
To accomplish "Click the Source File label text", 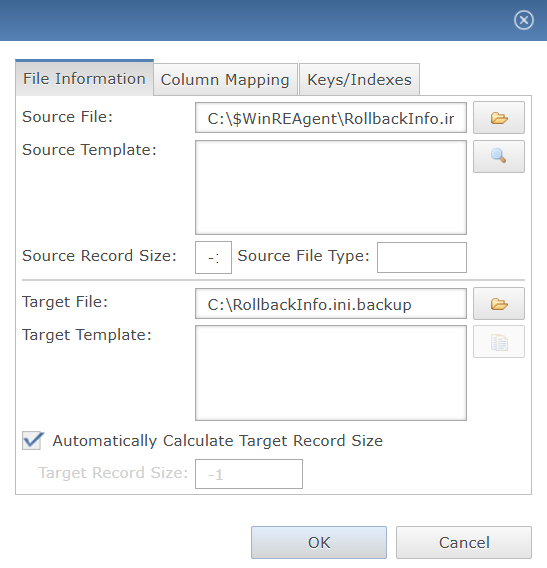I will click(x=67, y=117).
